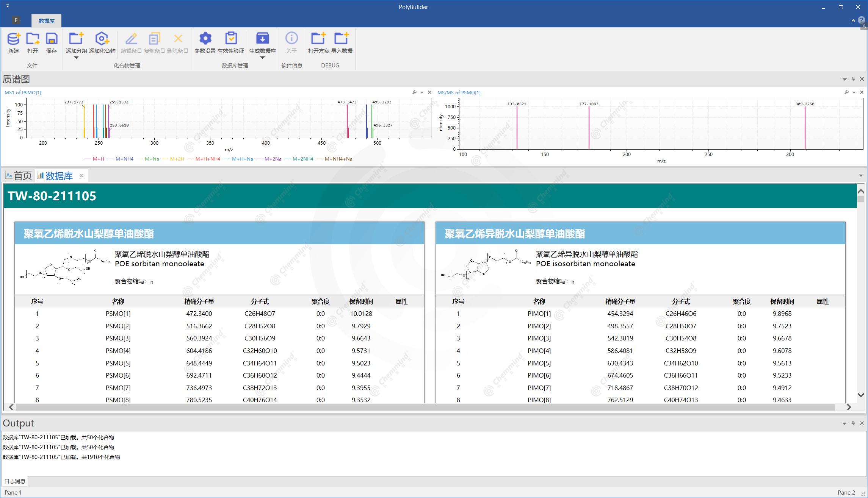Click the 打开方案 (Open scheme) debug icon

318,39
